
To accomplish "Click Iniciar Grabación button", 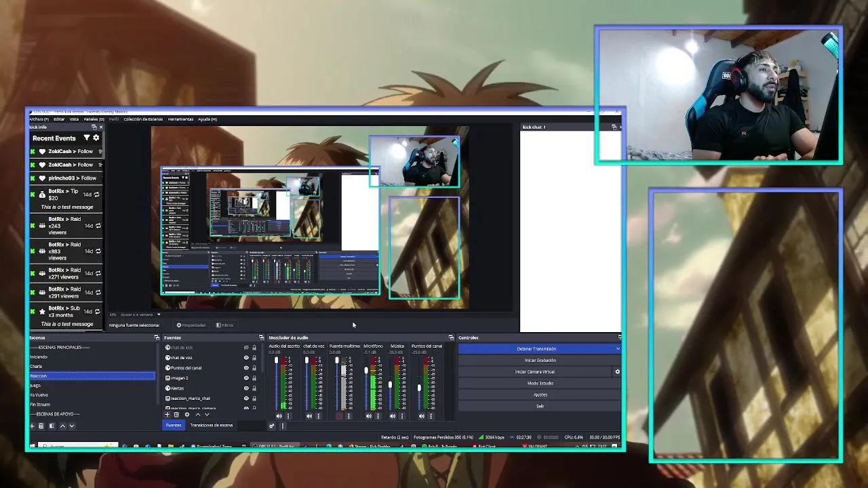I will coord(540,361).
